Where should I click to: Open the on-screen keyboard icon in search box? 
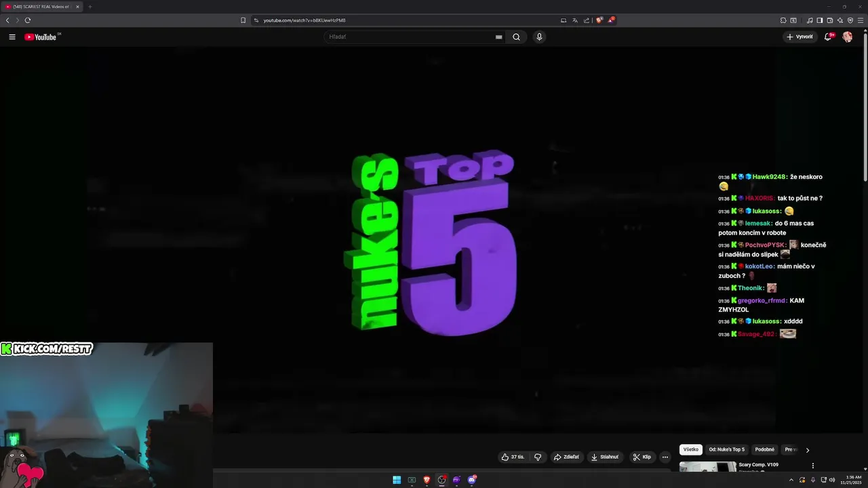[498, 37]
